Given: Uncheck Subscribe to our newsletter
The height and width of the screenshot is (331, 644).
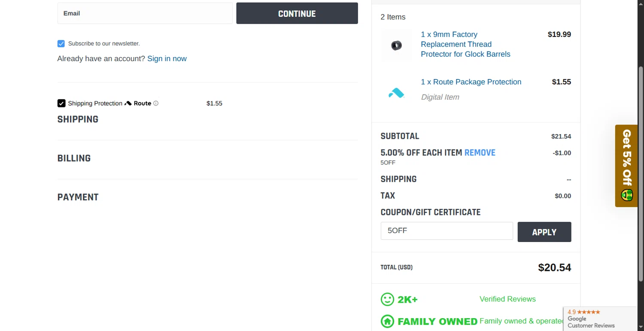Looking at the screenshot, I should (61, 43).
